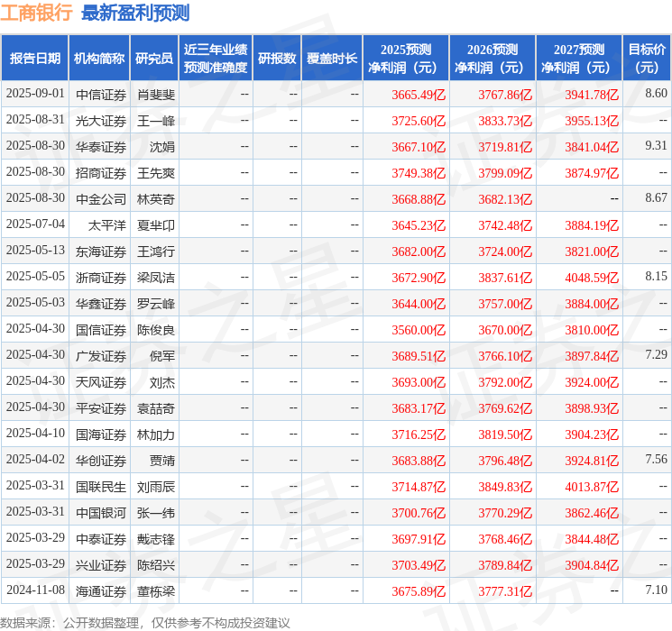
Task: Click analyst name 张一纬
Action: (156, 513)
